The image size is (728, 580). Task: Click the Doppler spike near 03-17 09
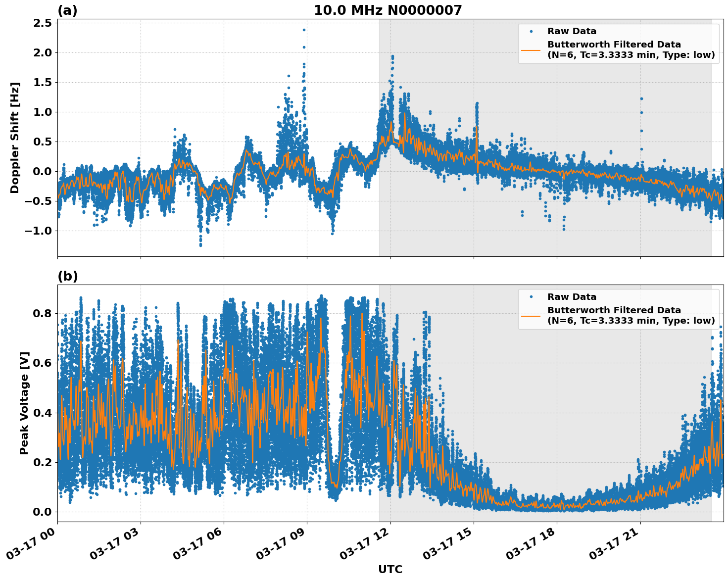coord(303,30)
